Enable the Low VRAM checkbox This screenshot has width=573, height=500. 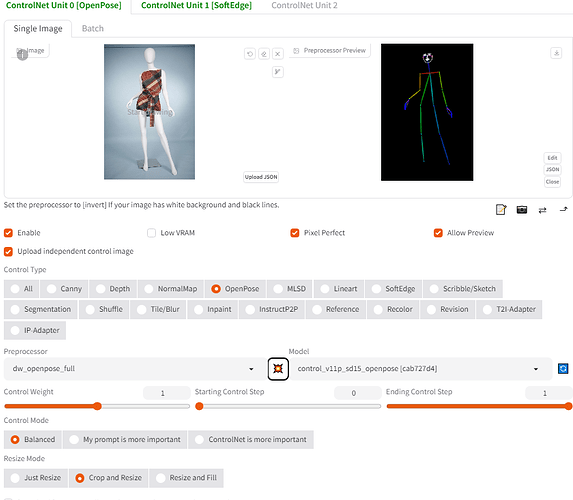pos(151,233)
